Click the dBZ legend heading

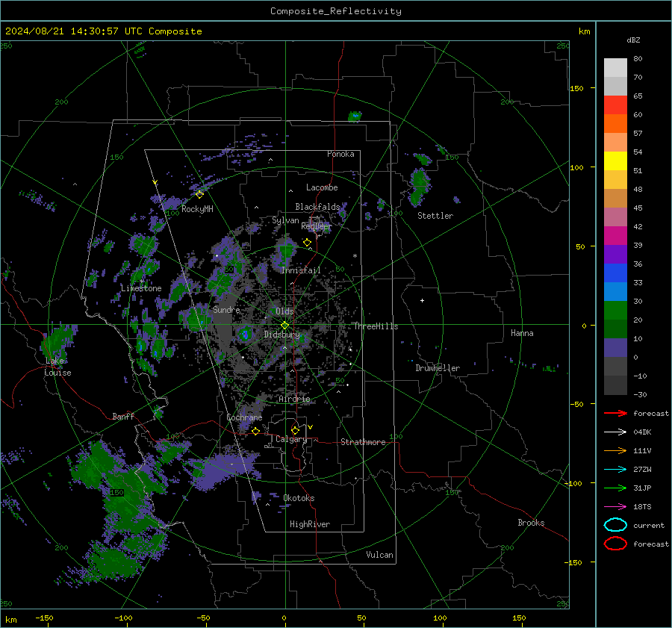[633, 40]
